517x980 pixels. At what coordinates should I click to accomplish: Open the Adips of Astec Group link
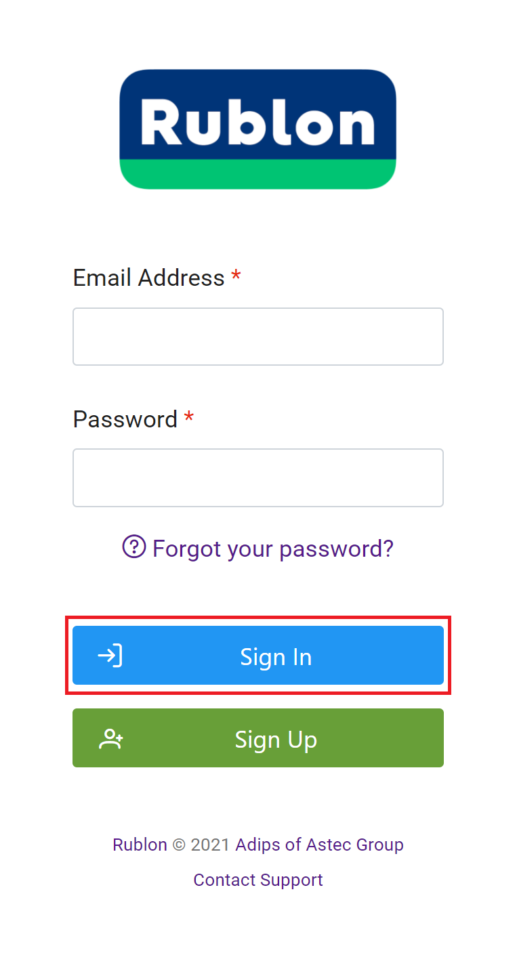[319, 845]
